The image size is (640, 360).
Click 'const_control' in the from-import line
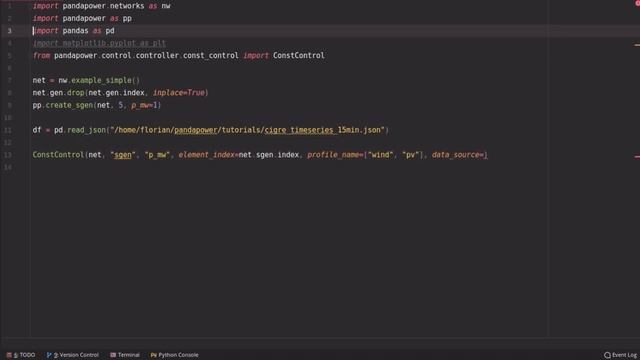(x=211, y=56)
